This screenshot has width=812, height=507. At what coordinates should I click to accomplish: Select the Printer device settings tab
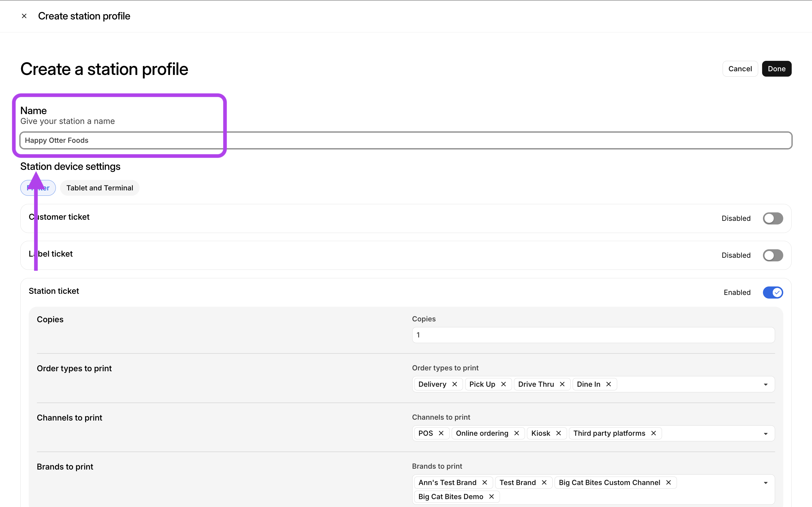coord(38,188)
